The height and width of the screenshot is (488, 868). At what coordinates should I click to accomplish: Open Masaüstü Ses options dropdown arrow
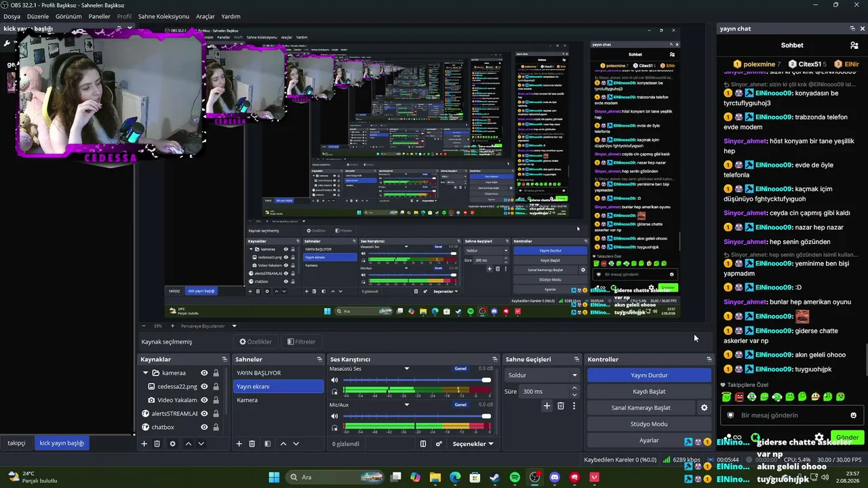coord(407,369)
